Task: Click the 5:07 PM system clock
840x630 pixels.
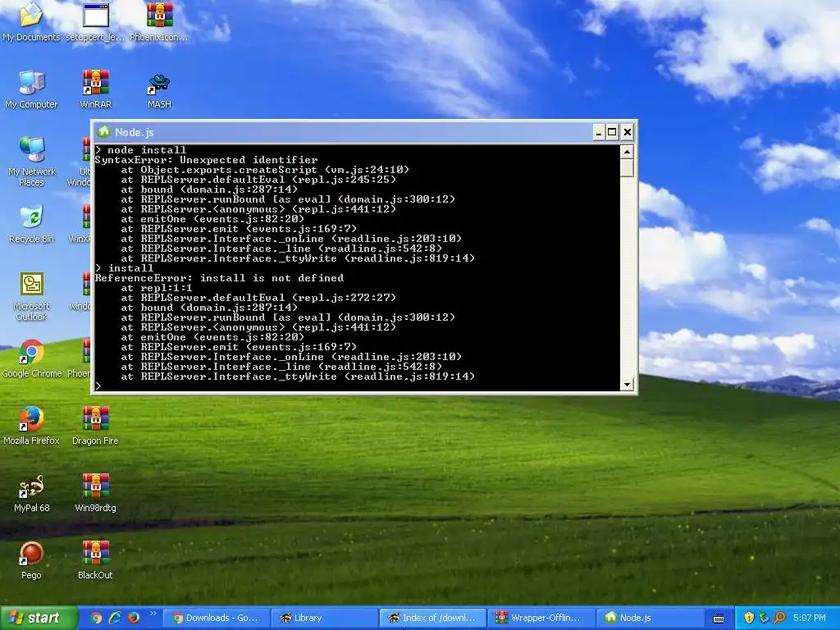Action: coord(809,618)
